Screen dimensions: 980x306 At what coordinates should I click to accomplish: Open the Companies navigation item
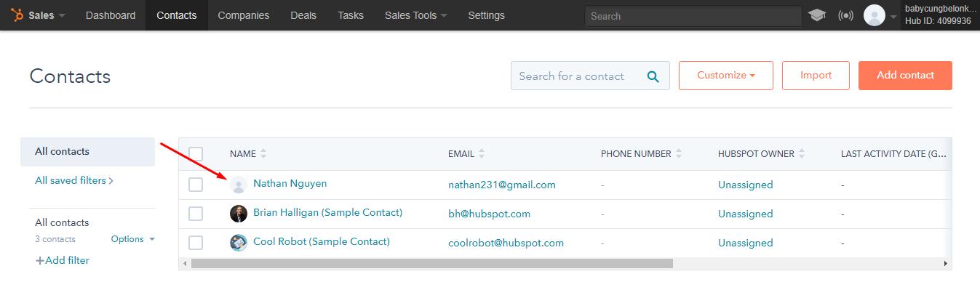click(x=243, y=15)
